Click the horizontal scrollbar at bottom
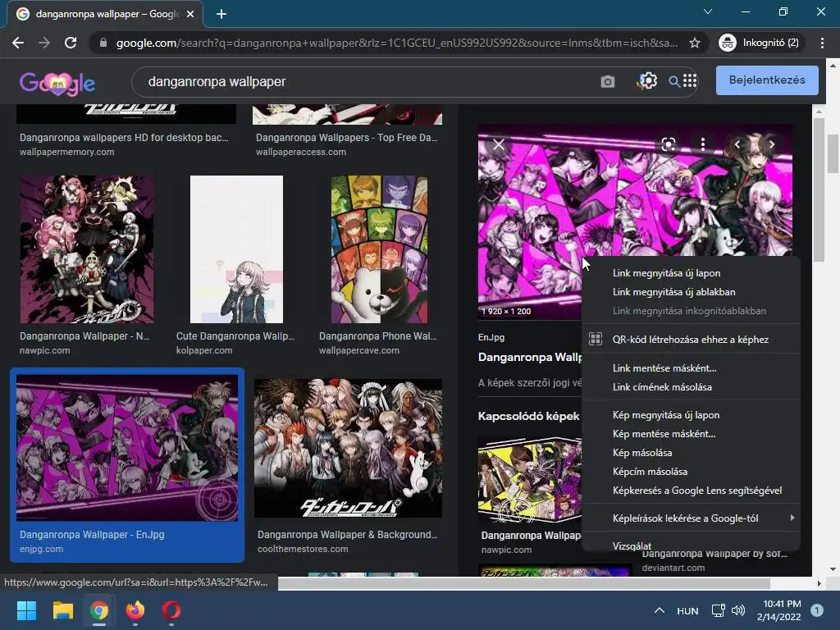 click(524, 583)
